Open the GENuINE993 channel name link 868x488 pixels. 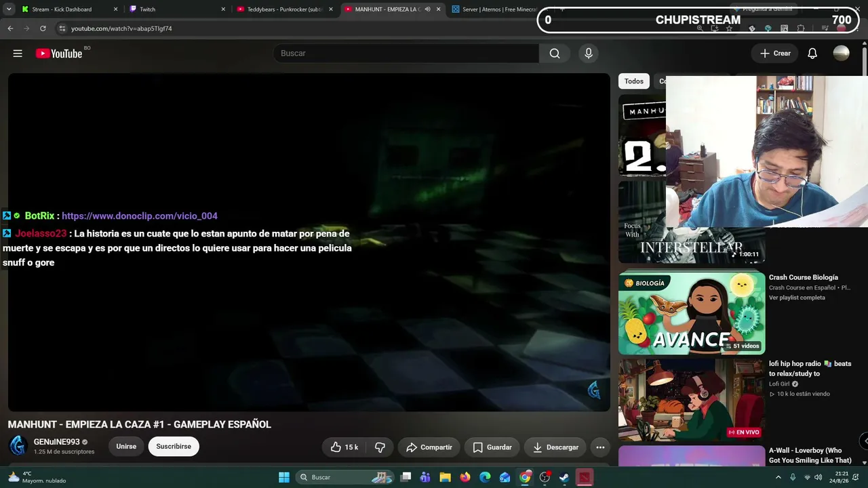(57, 442)
